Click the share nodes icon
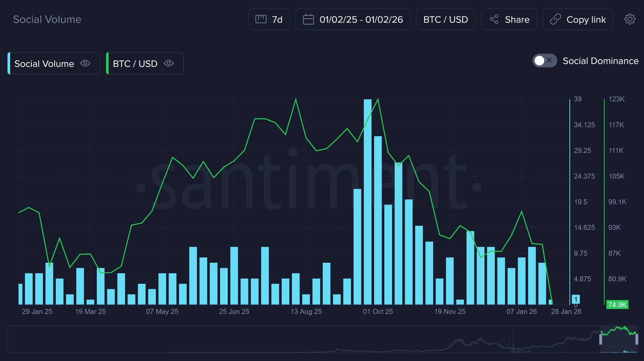Screen dimensions: 644x361 pos(494,19)
